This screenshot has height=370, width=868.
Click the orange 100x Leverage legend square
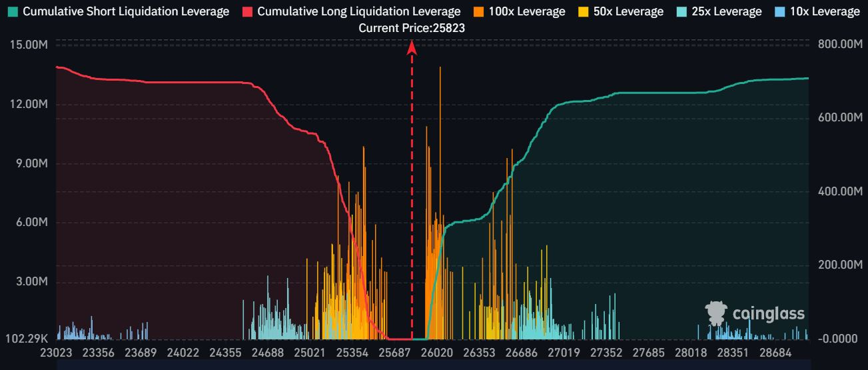pos(479,11)
